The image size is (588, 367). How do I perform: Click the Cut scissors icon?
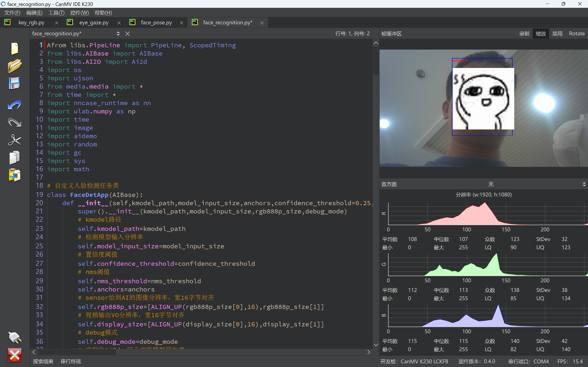[x=14, y=140]
